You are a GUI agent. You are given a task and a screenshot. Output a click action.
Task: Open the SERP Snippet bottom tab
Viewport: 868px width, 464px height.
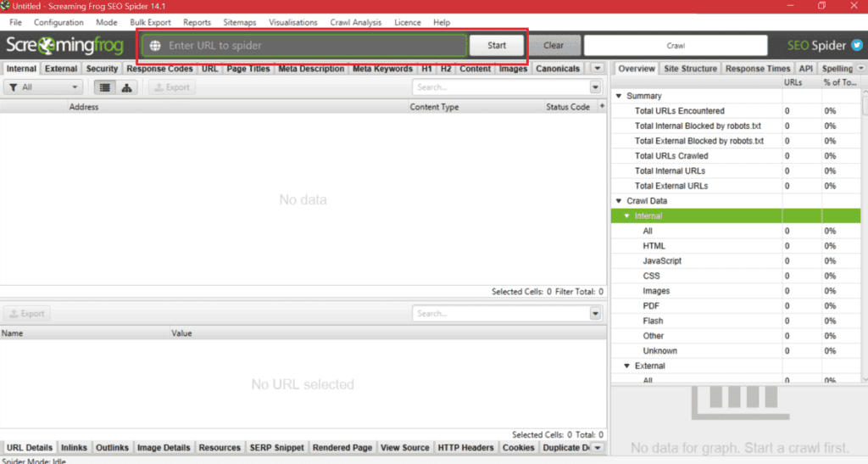tap(277, 447)
